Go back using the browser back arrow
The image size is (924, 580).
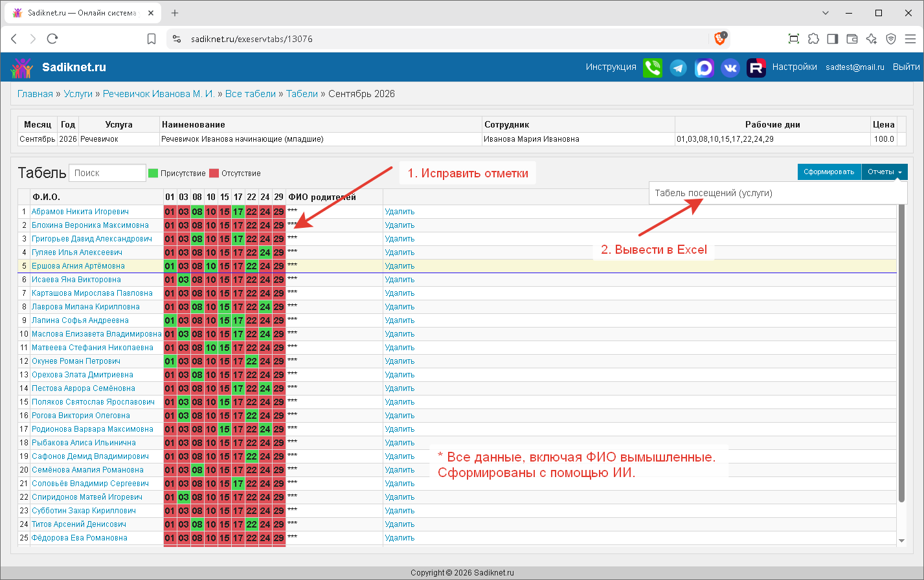(x=14, y=39)
